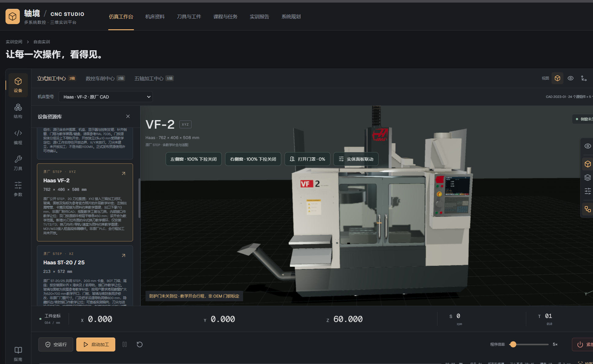Click the 设备资源库 panel scrollbar
Viewport: 593px width, 364px height.
(x=139, y=198)
